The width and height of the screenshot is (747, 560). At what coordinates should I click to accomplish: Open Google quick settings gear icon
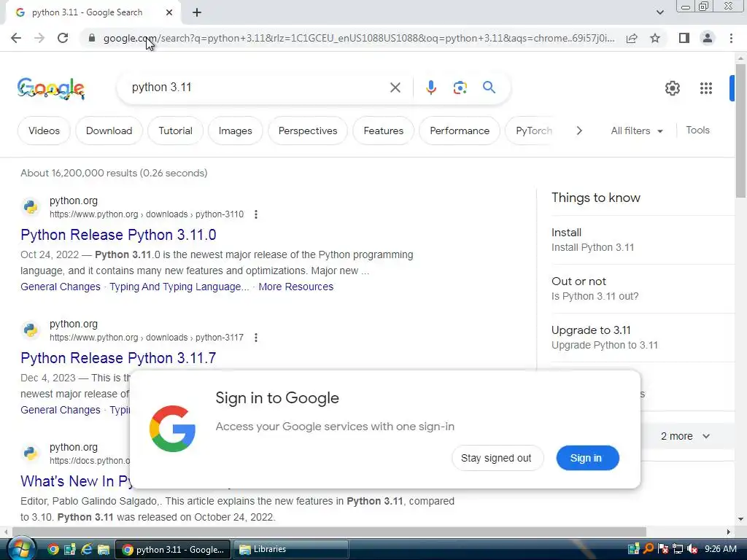coord(672,88)
